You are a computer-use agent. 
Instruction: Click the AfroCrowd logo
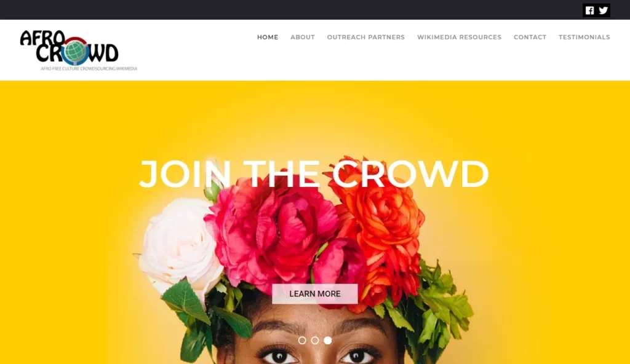78,50
